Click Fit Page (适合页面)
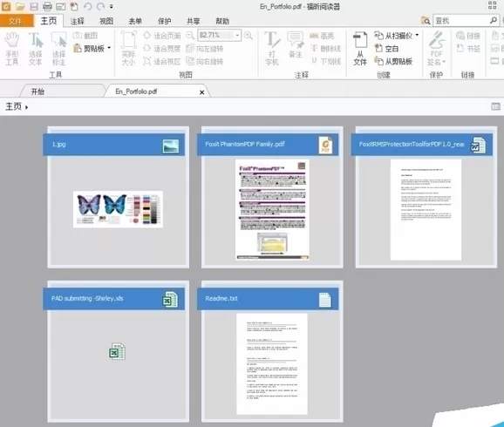 (162, 36)
